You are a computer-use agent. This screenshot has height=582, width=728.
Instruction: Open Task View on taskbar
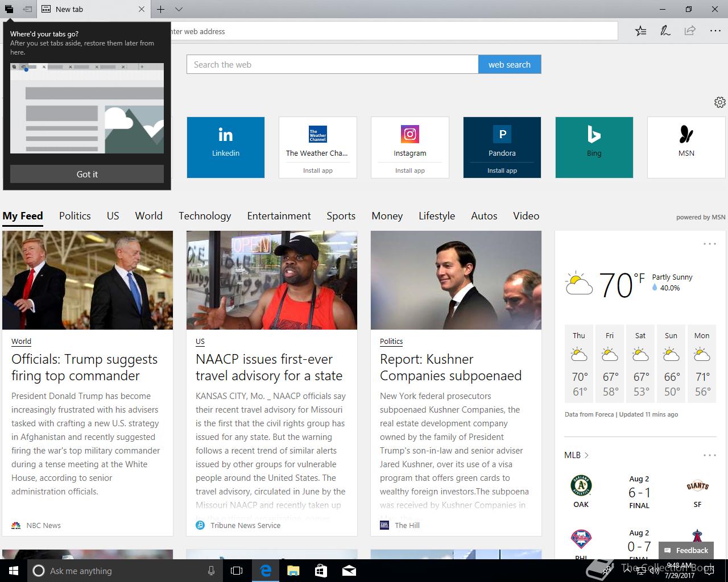point(237,571)
